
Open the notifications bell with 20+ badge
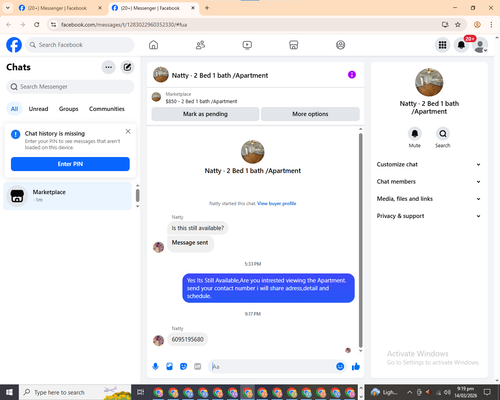click(461, 45)
